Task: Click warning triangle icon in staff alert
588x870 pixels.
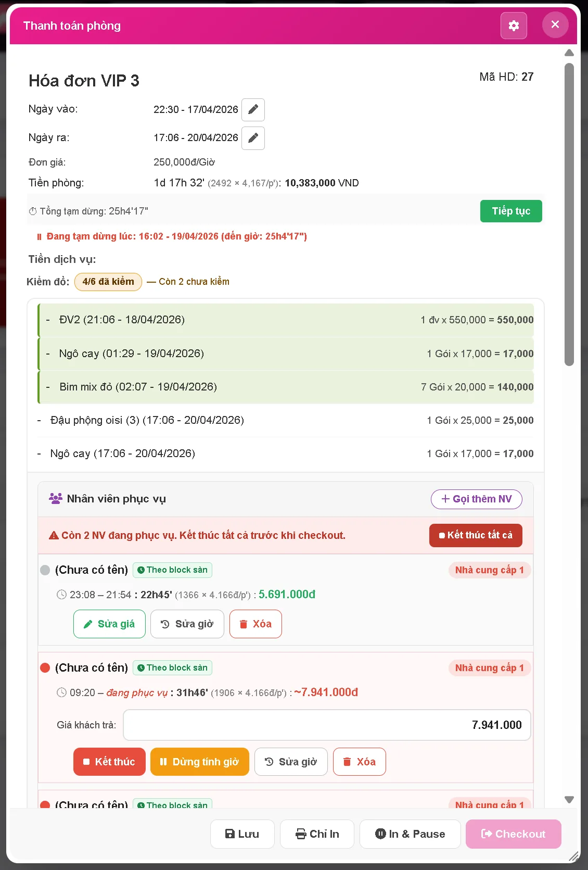Action: pyautogui.click(x=54, y=535)
